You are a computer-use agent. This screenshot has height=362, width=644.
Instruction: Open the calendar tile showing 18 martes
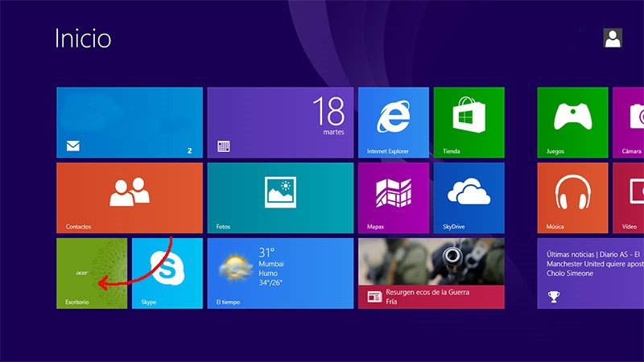coord(280,122)
